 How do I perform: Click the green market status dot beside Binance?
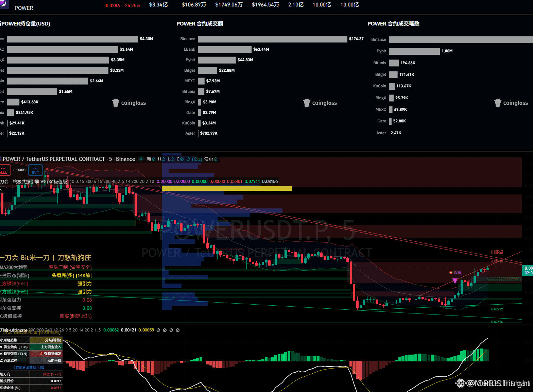(x=141, y=159)
